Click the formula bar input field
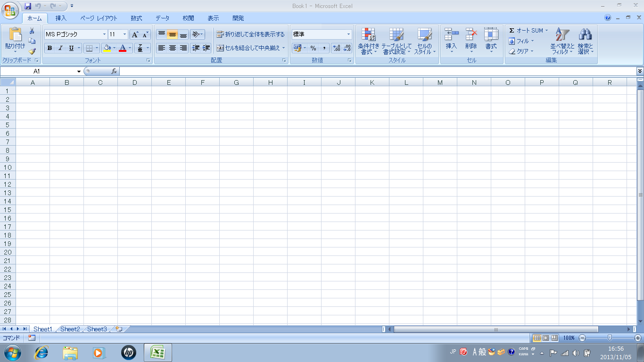 pyautogui.click(x=377, y=71)
